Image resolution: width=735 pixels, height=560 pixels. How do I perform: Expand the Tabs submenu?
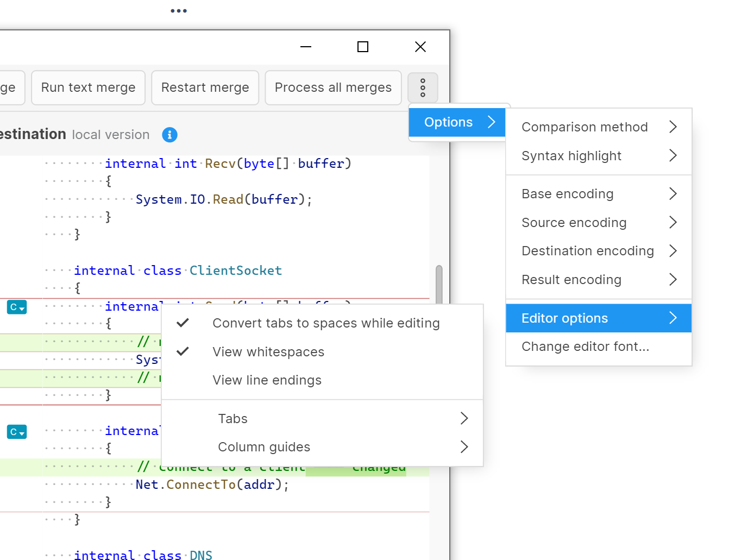[x=233, y=418]
